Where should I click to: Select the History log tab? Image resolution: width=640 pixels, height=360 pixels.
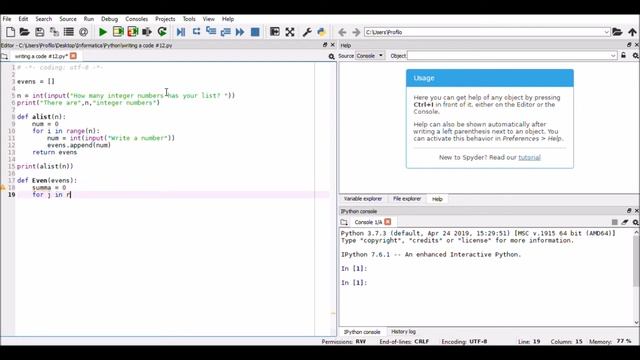403,332
